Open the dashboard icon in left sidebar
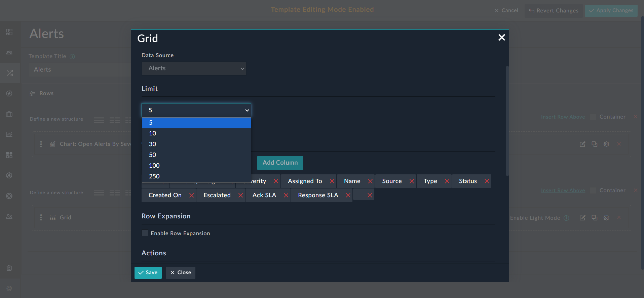This screenshot has width=644, height=298. coord(9,32)
